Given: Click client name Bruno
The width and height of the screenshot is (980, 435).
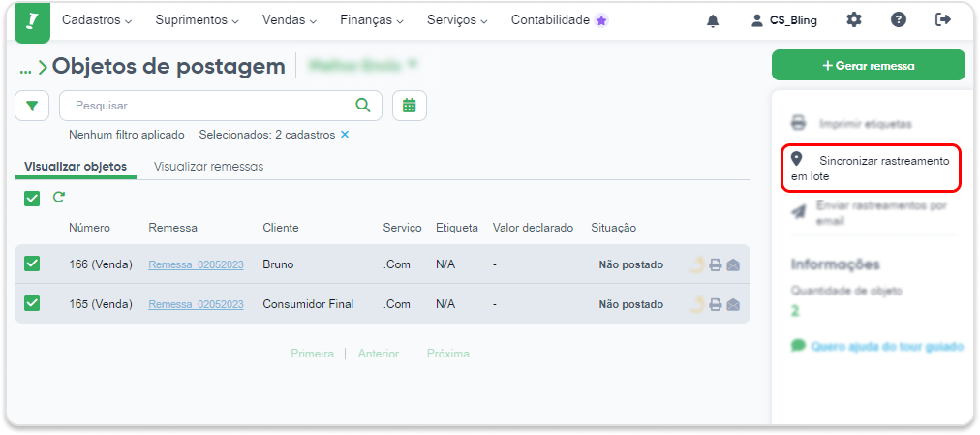Looking at the screenshot, I should click(x=278, y=264).
